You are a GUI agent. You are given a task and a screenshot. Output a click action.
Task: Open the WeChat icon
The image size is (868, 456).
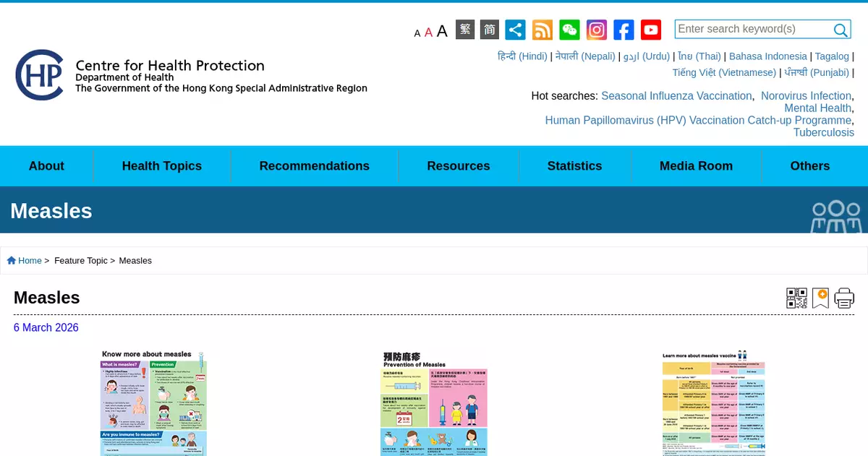point(569,30)
